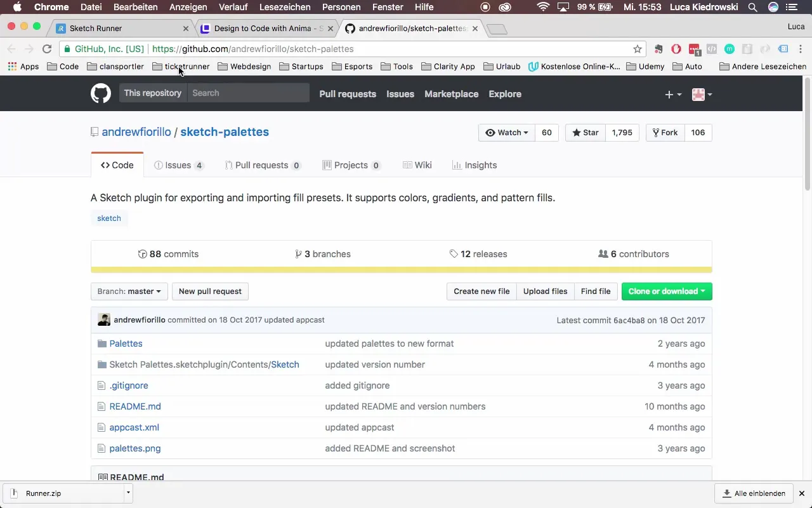Open the Issues repository tab
The width and height of the screenshot is (812, 508).
click(x=179, y=165)
